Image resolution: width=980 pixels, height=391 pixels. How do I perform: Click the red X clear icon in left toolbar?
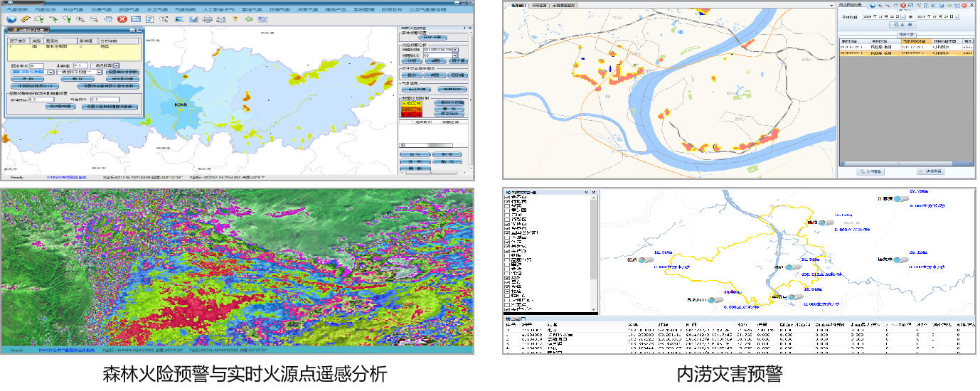click(122, 19)
